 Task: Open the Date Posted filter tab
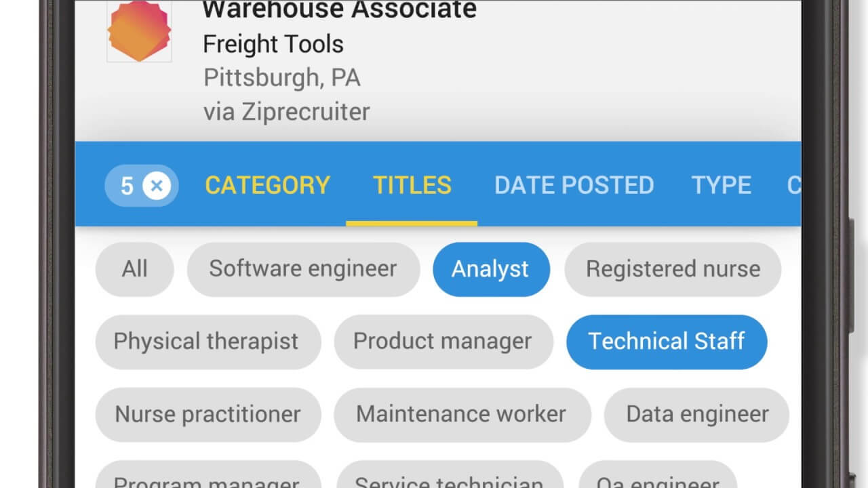pos(574,185)
